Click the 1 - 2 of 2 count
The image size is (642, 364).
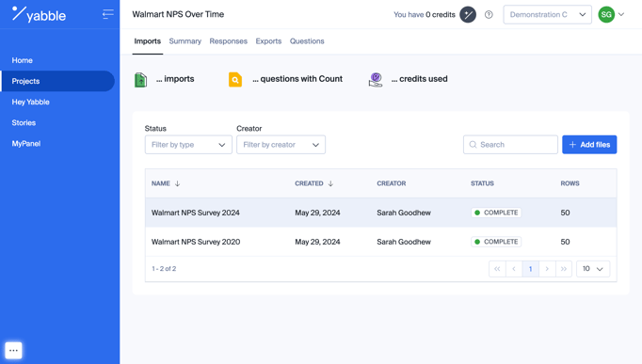pyautogui.click(x=164, y=269)
